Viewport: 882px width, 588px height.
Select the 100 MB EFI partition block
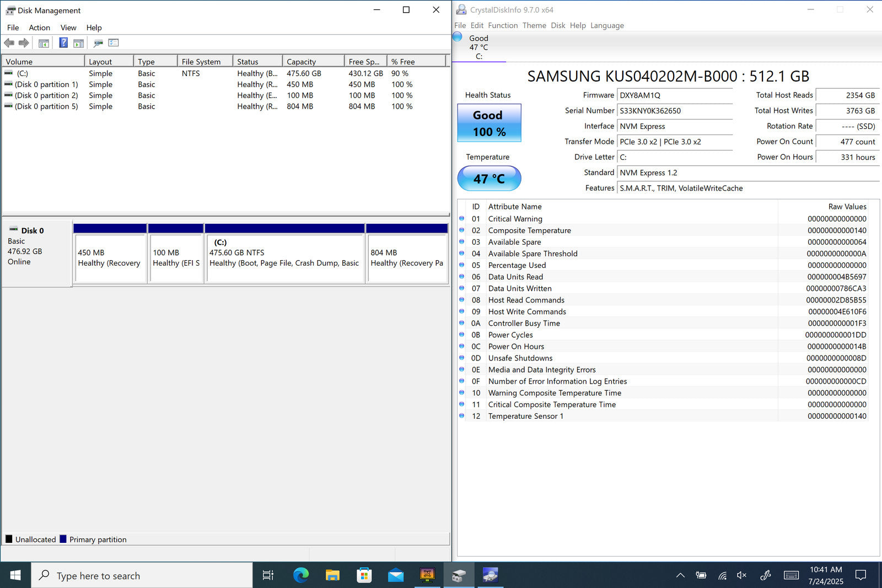[x=176, y=258]
